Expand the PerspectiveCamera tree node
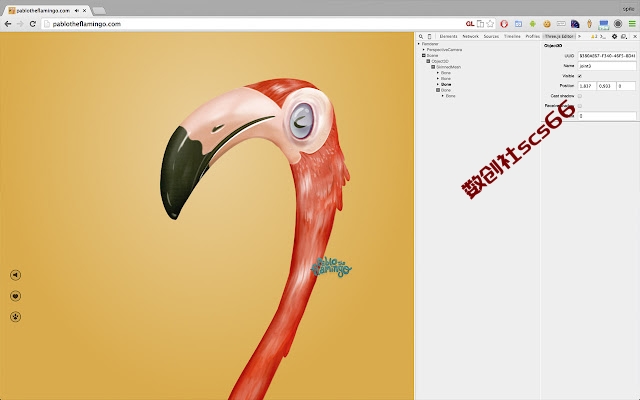640x400 pixels. 424,49
